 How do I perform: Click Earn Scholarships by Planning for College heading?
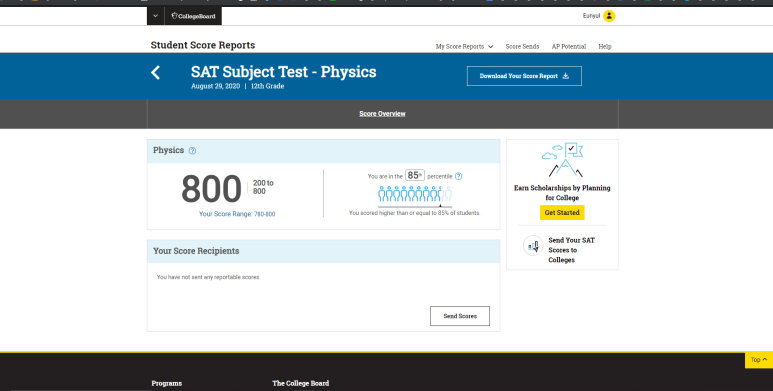coord(562,193)
